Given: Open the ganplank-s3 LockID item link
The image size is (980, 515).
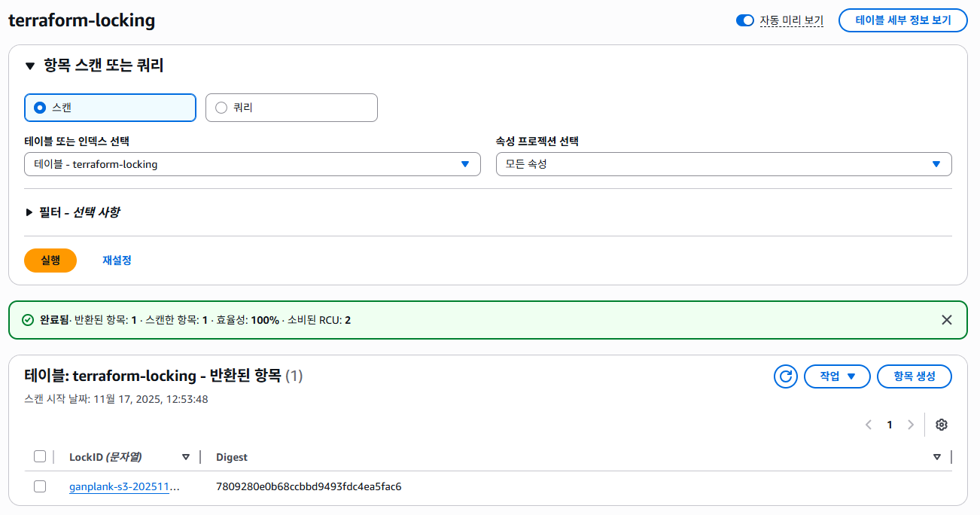Looking at the screenshot, I should [x=125, y=486].
